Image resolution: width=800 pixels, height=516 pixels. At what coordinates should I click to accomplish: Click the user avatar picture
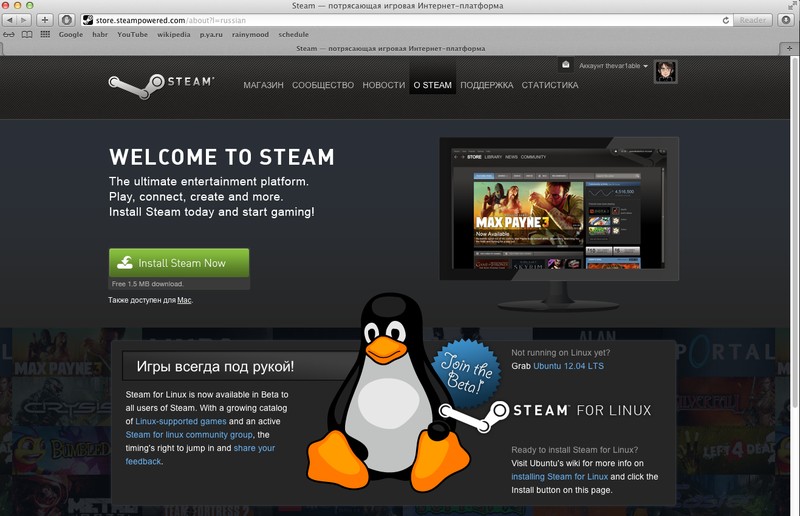(x=665, y=71)
